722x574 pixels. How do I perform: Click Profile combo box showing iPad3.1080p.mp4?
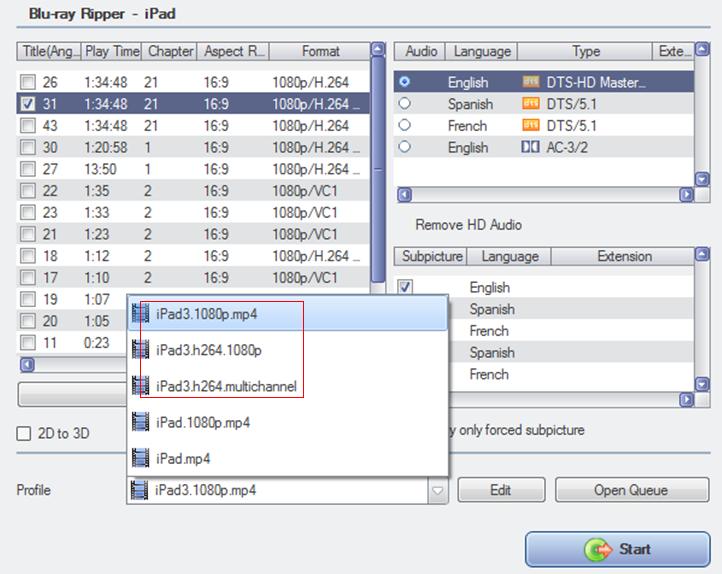click(287, 490)
